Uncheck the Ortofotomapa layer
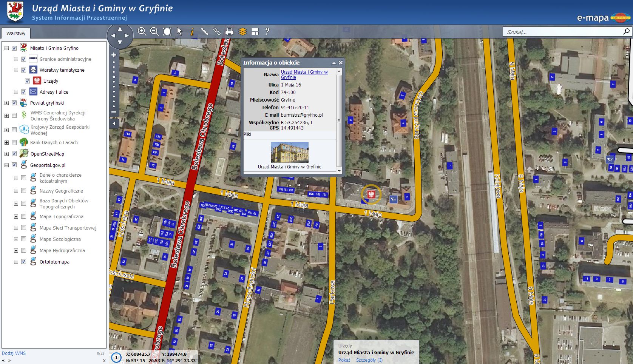Screen dimensions: 633x364 point(23,261)
